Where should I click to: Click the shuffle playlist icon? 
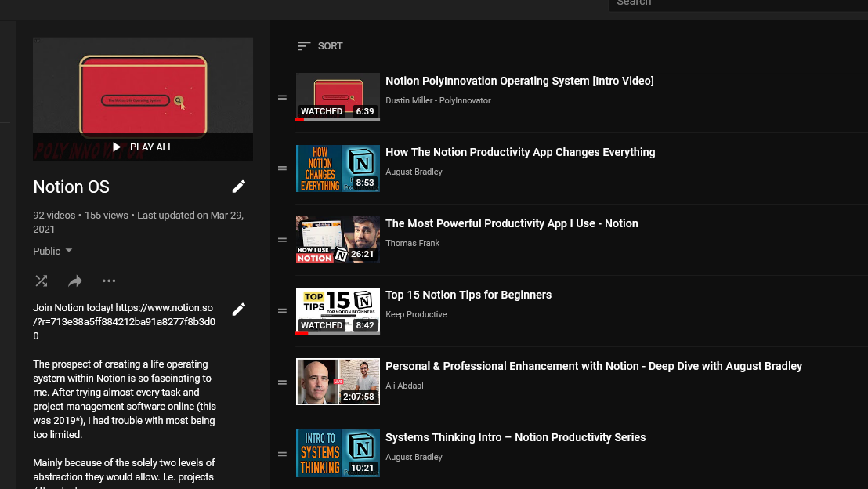point(42,281)
